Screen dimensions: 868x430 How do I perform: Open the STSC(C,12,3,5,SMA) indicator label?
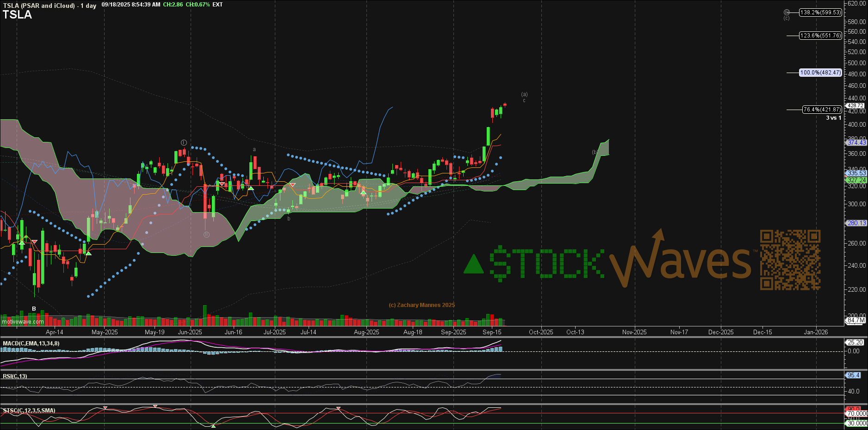(29, 411)
